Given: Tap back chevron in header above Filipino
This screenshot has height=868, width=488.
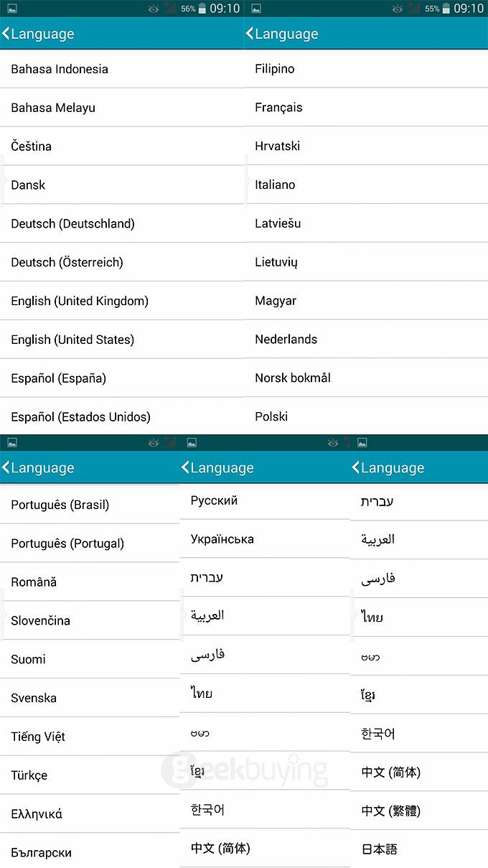Looking at the screenshot, I should pos(250,34).
